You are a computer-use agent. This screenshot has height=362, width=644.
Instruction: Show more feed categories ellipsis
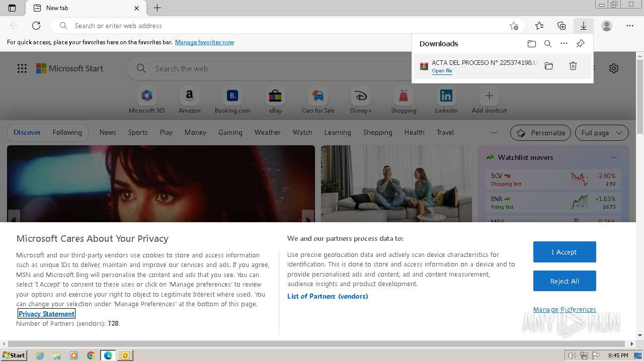(x=494, y=133)
